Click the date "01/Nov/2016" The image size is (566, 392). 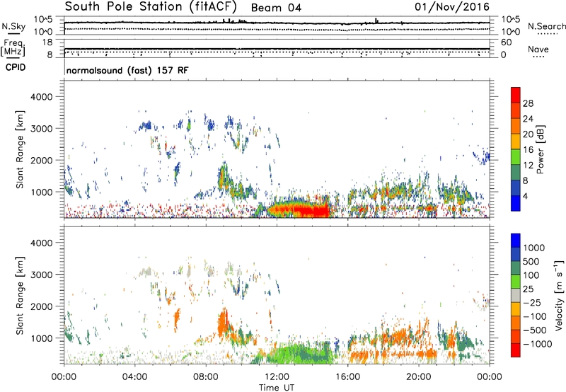tap(452, 7)
